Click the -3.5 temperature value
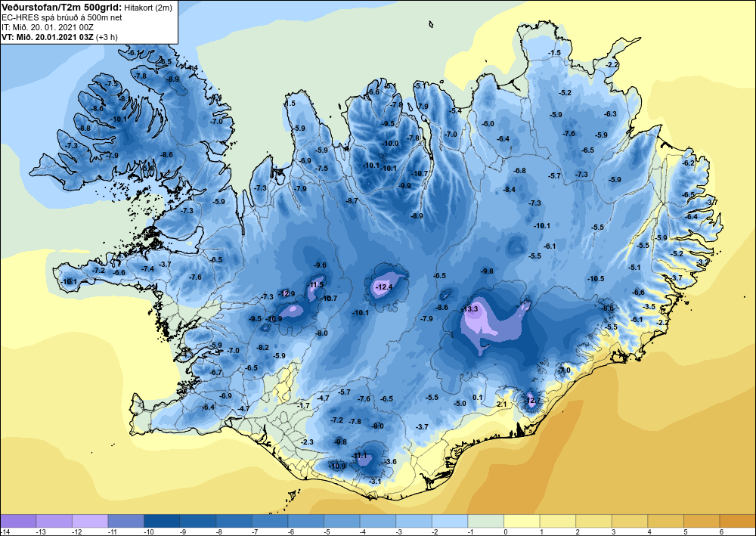Image resolution: width=756 pixels, height=536 pixels. pyautogui.click(x=649, y=307)
